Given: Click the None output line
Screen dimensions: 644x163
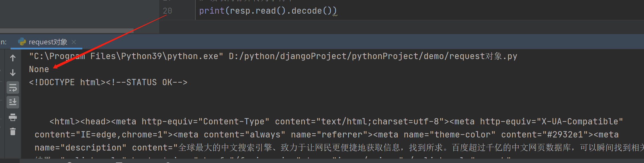Looking at the screenshot, I should click(39, 69).
